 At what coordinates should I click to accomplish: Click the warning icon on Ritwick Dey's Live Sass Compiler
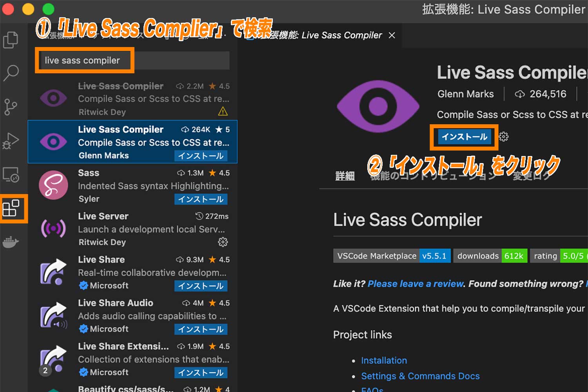click(223, 112)
